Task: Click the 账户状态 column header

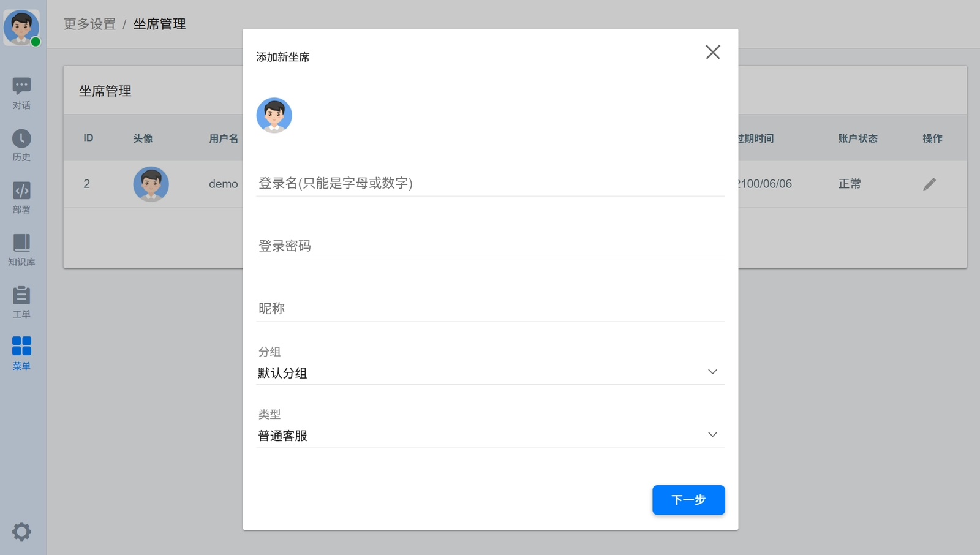Action: click(x=858, y=138)
